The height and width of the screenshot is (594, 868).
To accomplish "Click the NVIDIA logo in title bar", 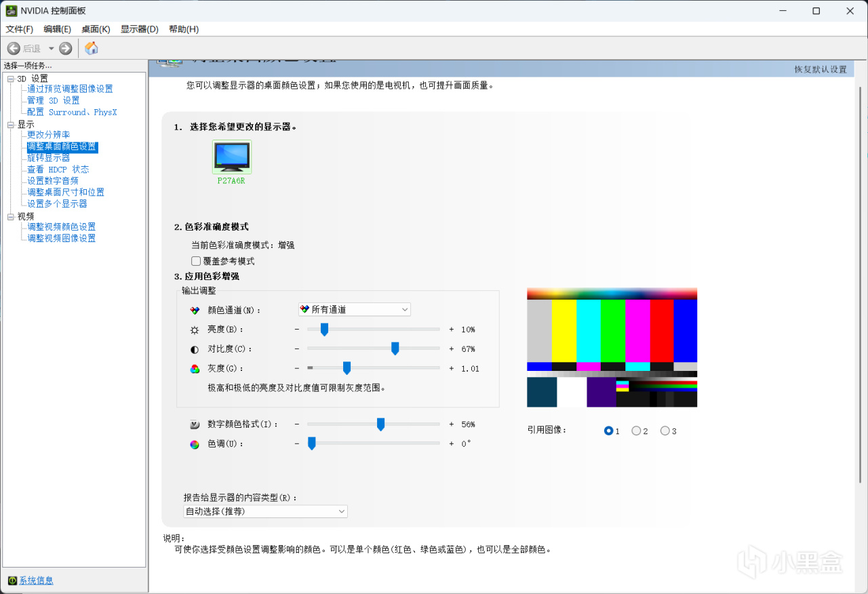I will tap(12, 11).
